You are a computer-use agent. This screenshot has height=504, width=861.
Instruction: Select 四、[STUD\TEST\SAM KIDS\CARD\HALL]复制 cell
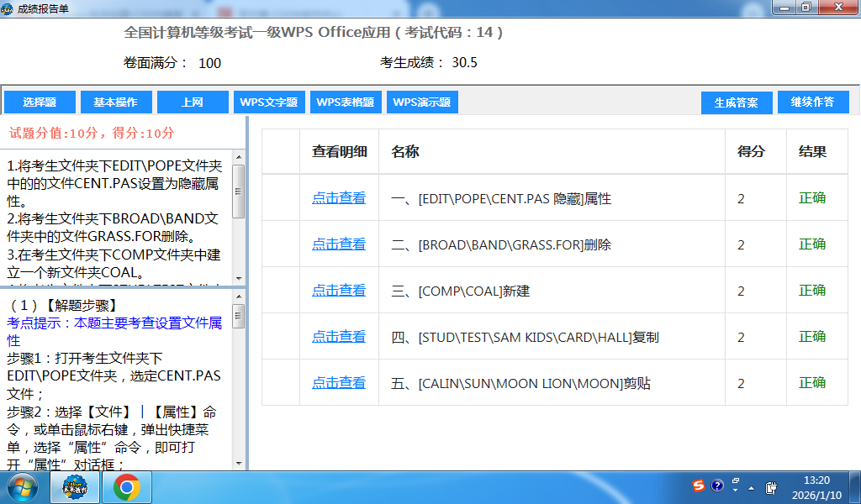552,336
